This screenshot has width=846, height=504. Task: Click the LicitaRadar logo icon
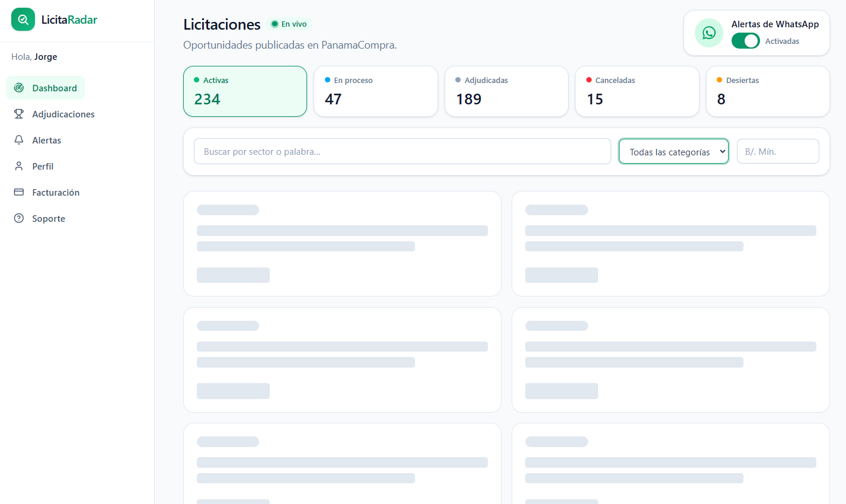pyautogui.click(x=23, y=20)
